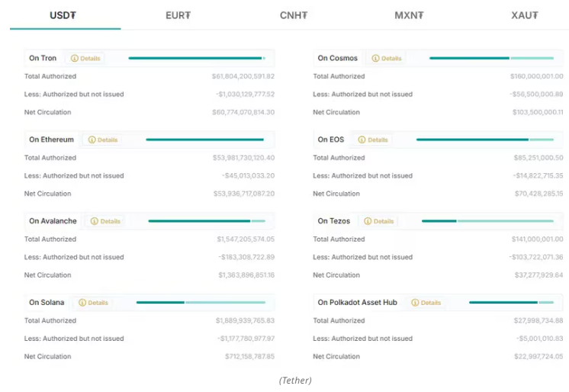Click the info icon beside On Tezos
Viewport: 569px width, 392px height.
coord(368,221)
